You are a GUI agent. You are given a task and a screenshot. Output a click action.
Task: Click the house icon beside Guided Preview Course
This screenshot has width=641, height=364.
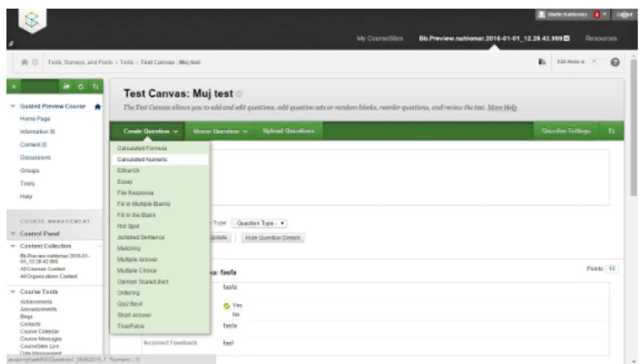[97, 107]
